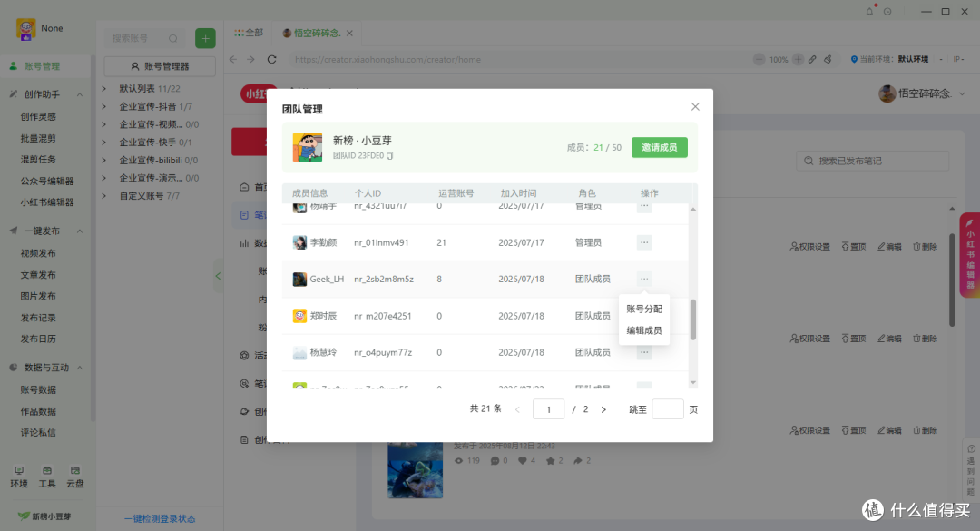
Task: Open action menu for 李勤颜 row
Action: click(643, 242)
